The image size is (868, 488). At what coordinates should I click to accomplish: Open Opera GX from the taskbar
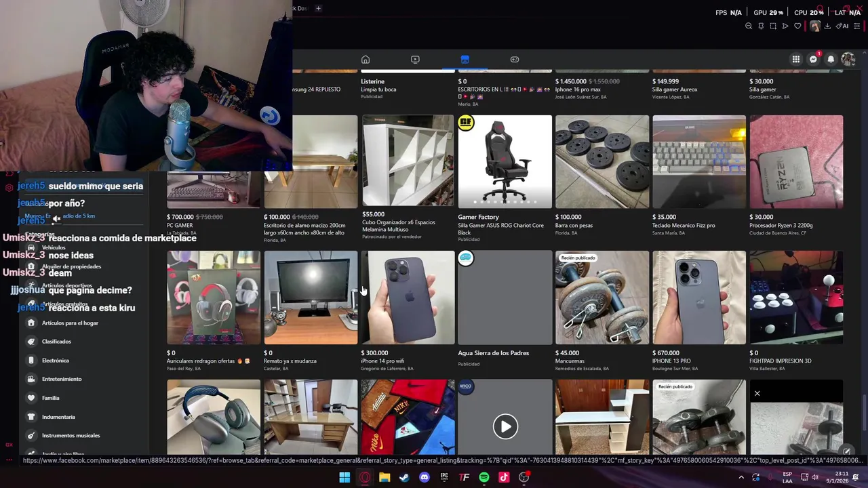point(365,477)
